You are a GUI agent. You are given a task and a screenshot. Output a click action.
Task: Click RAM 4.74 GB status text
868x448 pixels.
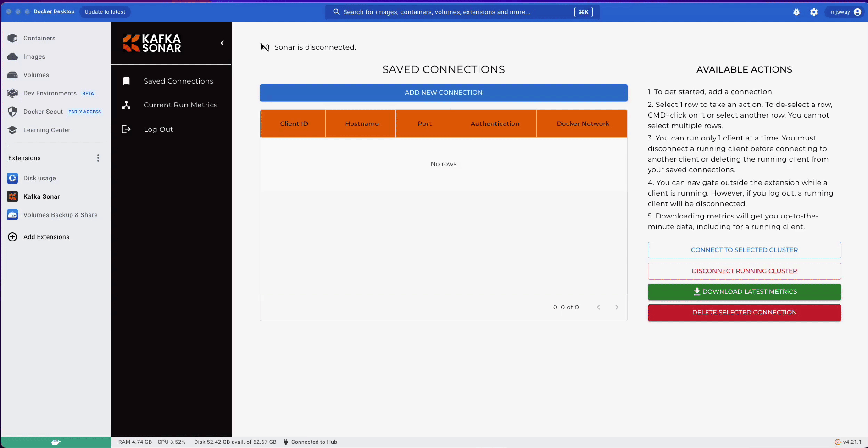[135, 442]
